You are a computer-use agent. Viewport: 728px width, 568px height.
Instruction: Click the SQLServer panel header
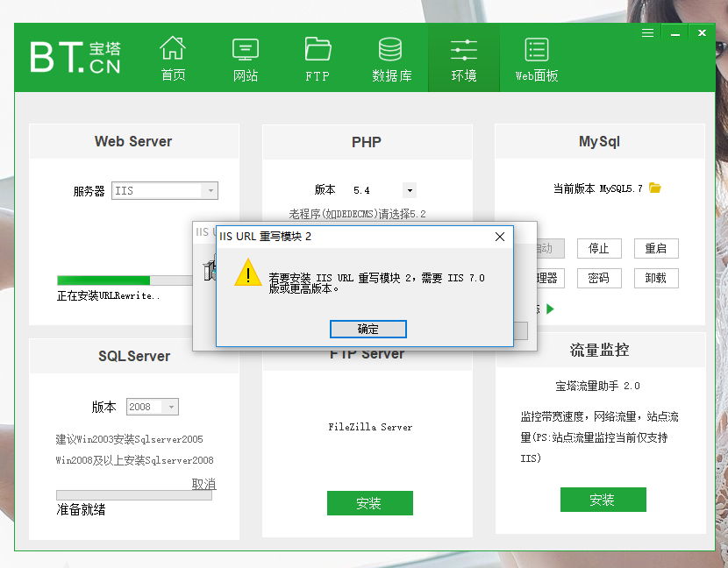(133, 356)
